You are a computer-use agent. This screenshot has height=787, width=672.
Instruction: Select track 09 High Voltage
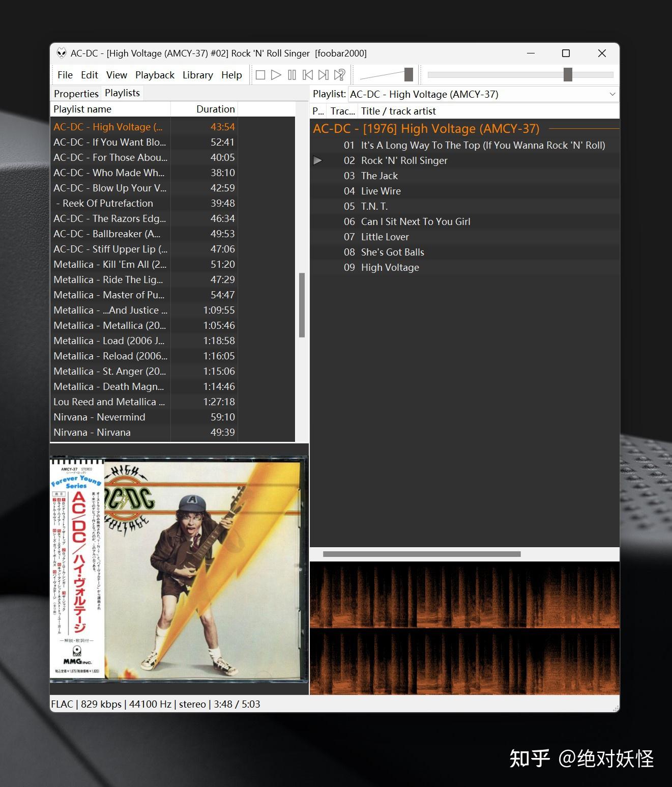(464, 267)
